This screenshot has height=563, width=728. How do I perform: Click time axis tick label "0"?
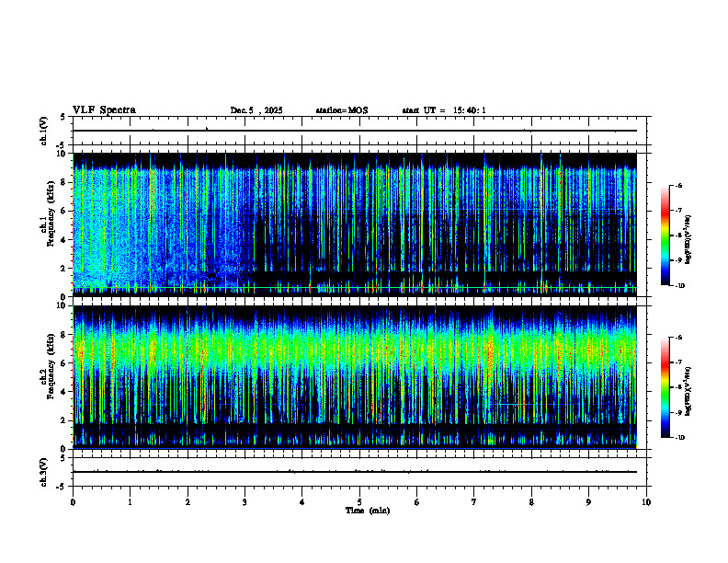pos(73,502)
